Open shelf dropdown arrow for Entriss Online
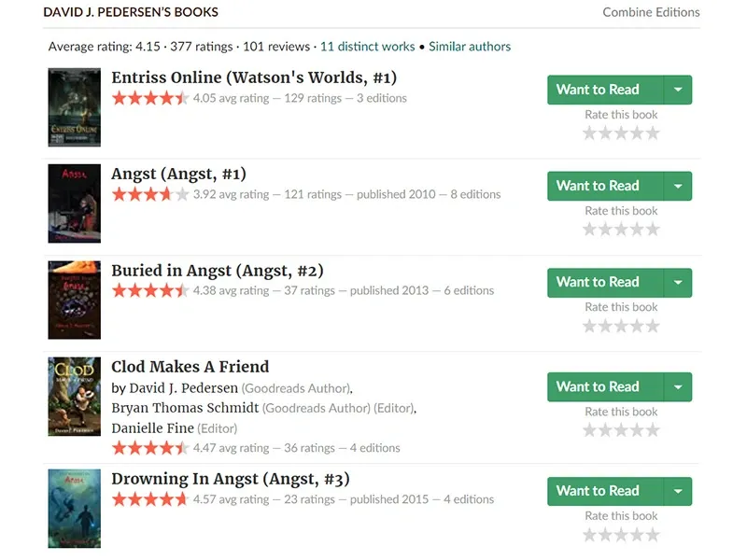This screenshot has height=560, width=747. coord(678,90)
